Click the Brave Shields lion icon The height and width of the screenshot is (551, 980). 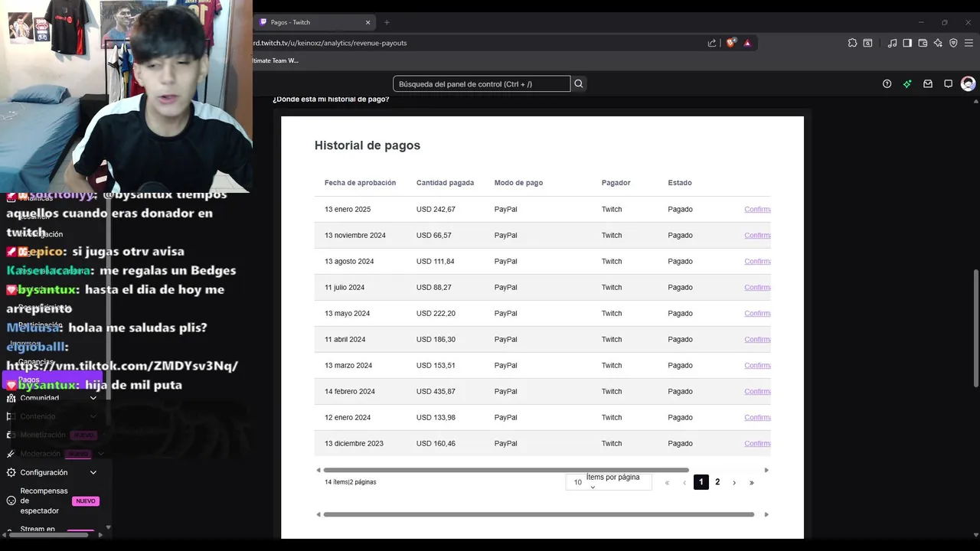730,43
